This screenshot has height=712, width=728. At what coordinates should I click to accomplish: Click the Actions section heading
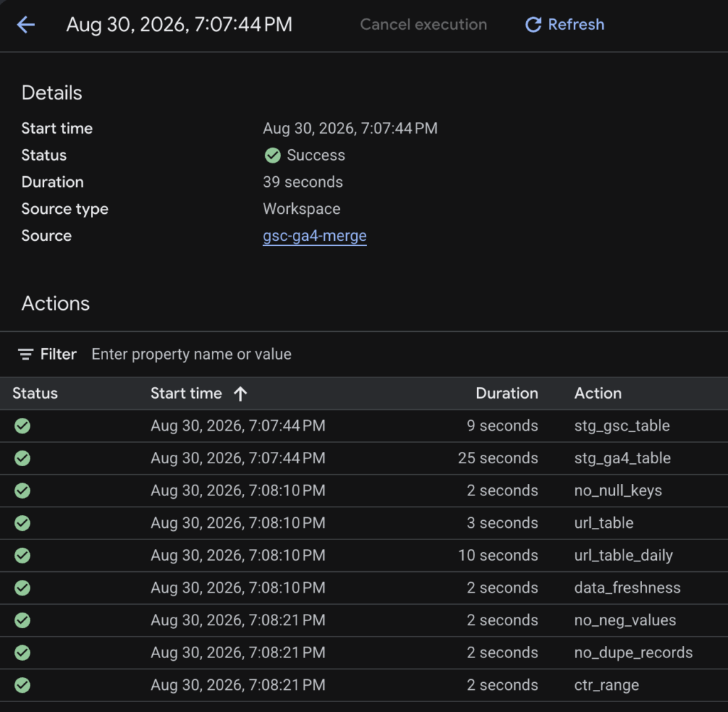(55, 303)
